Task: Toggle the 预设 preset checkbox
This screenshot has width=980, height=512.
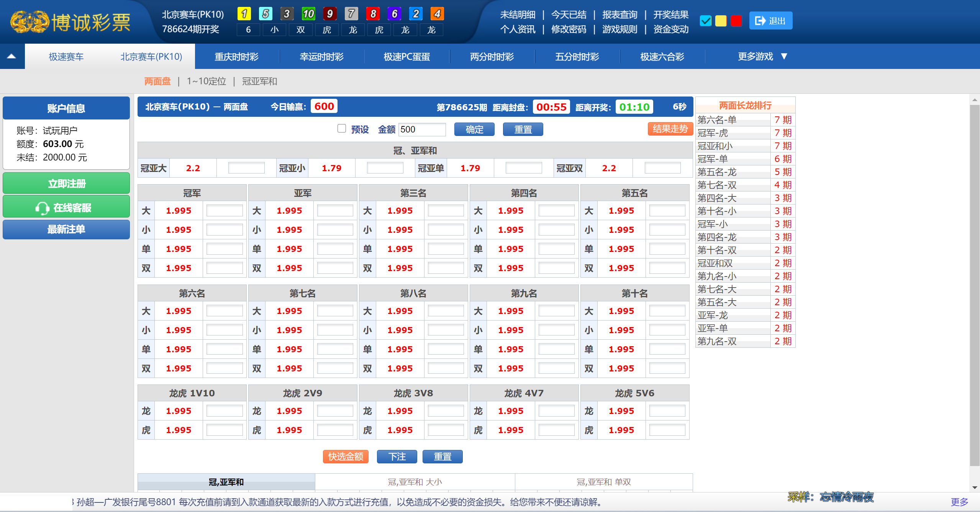Action: coord(341,128)
